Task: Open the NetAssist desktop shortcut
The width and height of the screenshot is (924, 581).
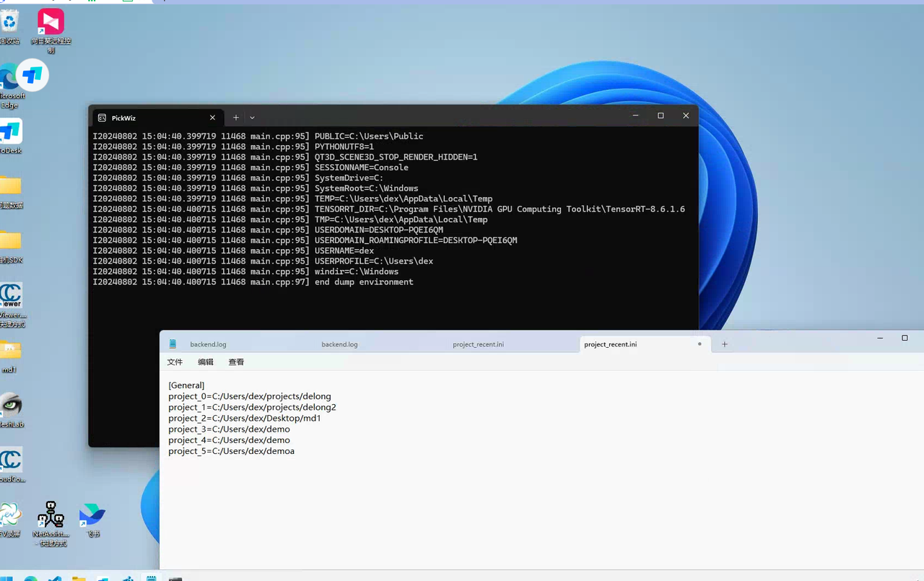Action: (x=51, y=515)
